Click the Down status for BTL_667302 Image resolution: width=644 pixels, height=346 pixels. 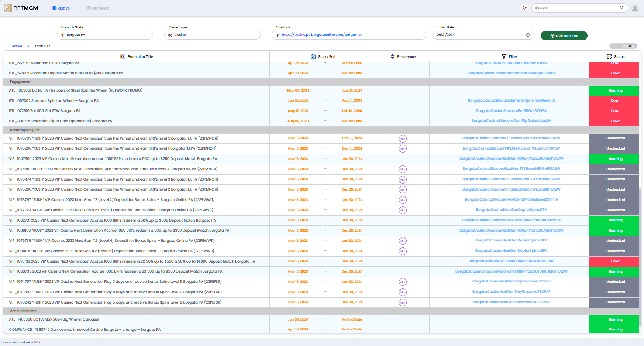pos(614,100)
